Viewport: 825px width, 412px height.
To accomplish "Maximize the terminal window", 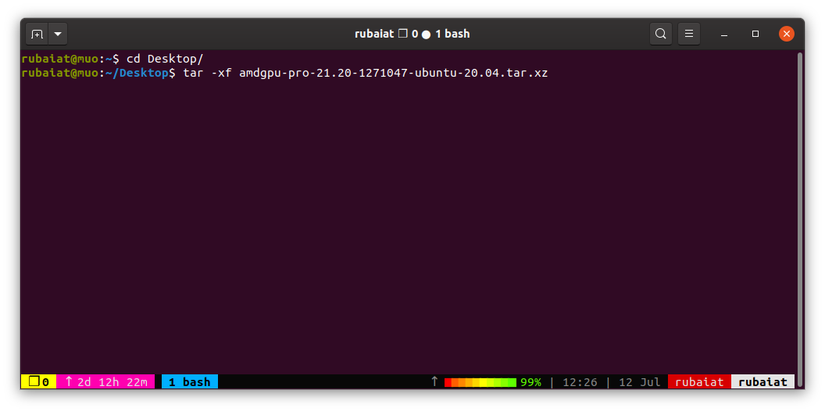I will [755, 34].
